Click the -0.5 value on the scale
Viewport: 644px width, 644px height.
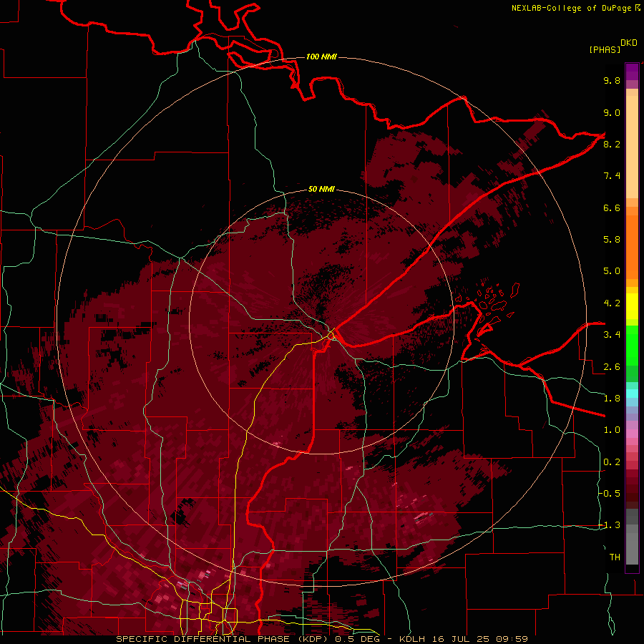click(610, 494)
